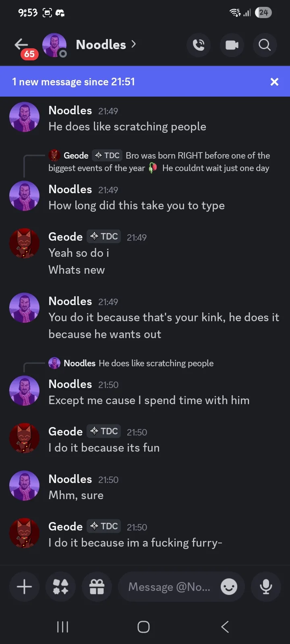Open the apps and activities launcher
The height and width of the screenshot is (644, 290).
[60, 587]
